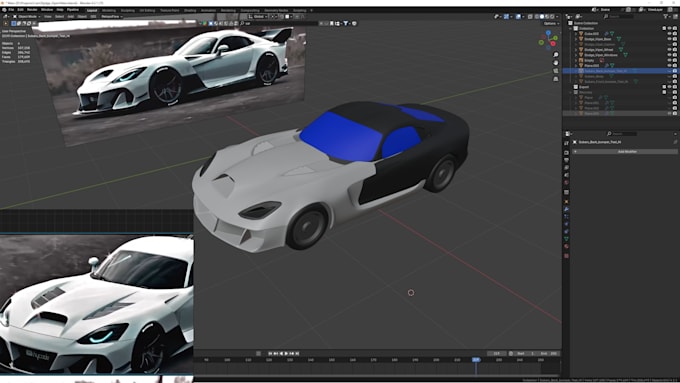Toggle Empty object visibility eye
The image size is (680, 383).
click(x=669, y=60)
